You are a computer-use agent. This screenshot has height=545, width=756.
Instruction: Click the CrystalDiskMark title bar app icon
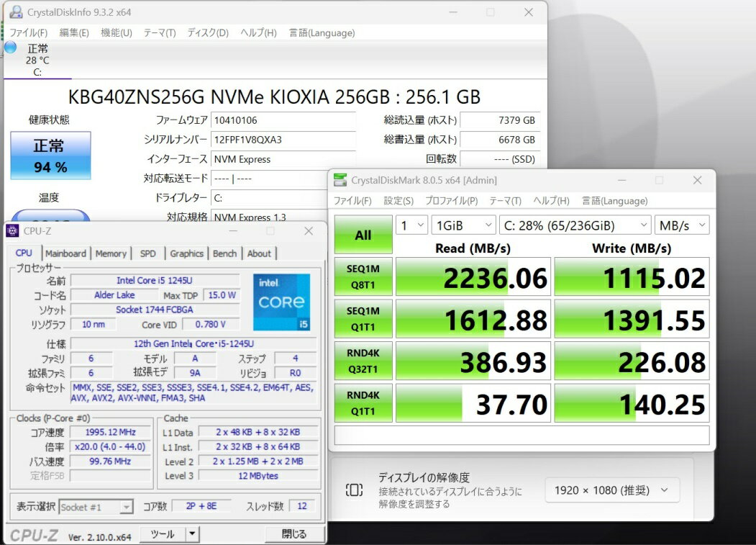339,180
